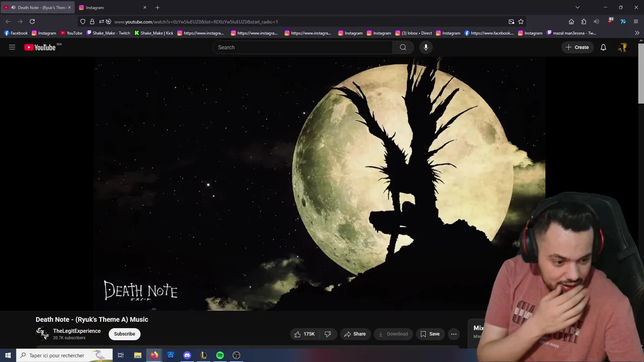
Task: Open the YouTube notifications bell
Action: click(603, 47)
